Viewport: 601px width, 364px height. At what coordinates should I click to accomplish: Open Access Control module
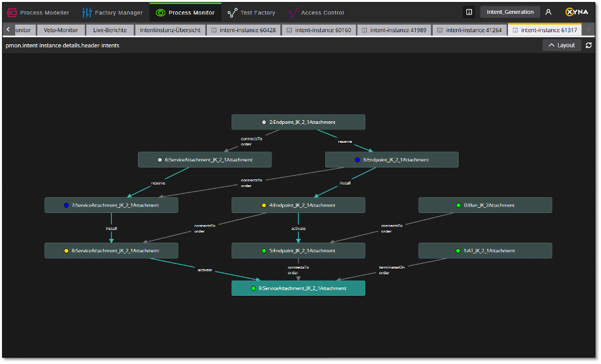tap(316, 13)
